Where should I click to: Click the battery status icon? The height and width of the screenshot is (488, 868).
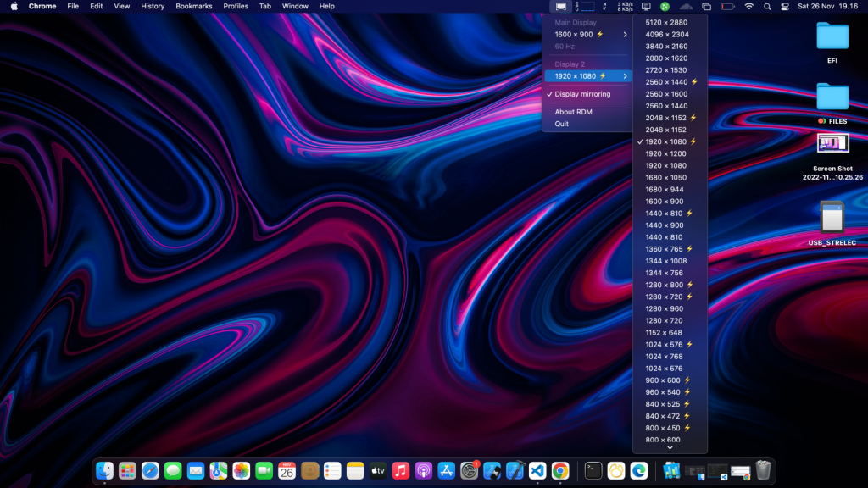coord(727,6)
